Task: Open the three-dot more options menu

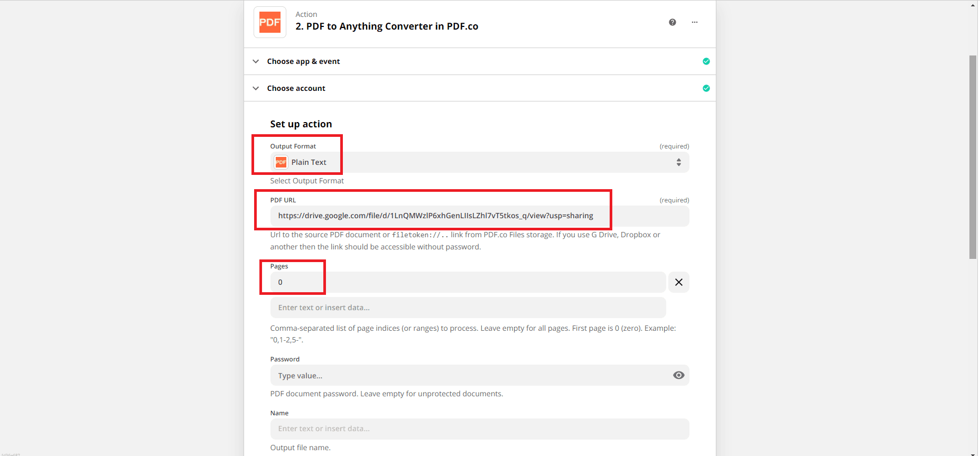Action: (694, 22)
